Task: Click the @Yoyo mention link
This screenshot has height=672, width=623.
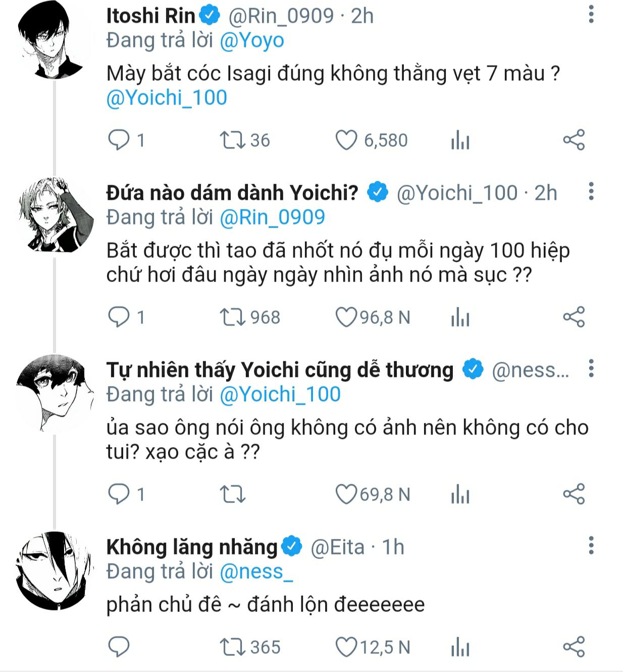Action: [x=251, y=40]
